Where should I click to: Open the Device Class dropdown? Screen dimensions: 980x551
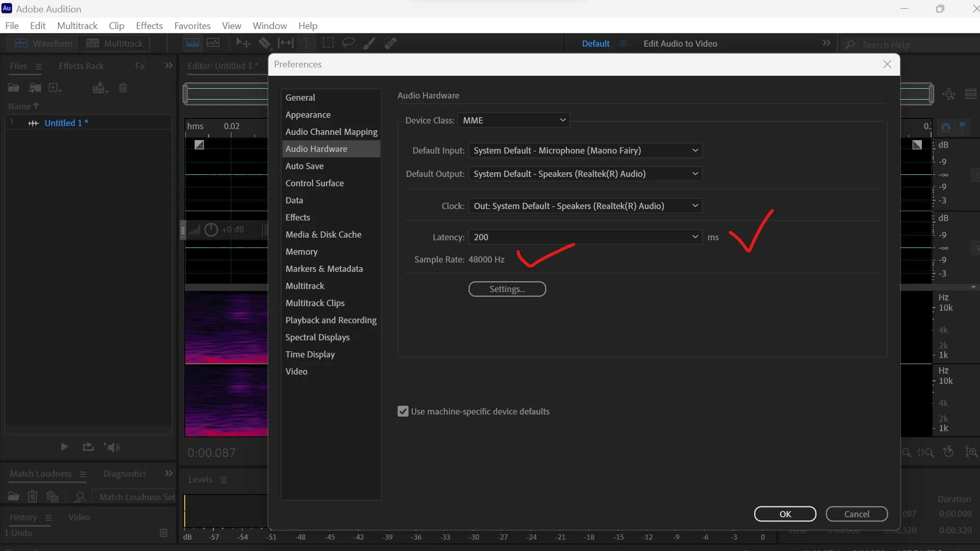[513, 120]
